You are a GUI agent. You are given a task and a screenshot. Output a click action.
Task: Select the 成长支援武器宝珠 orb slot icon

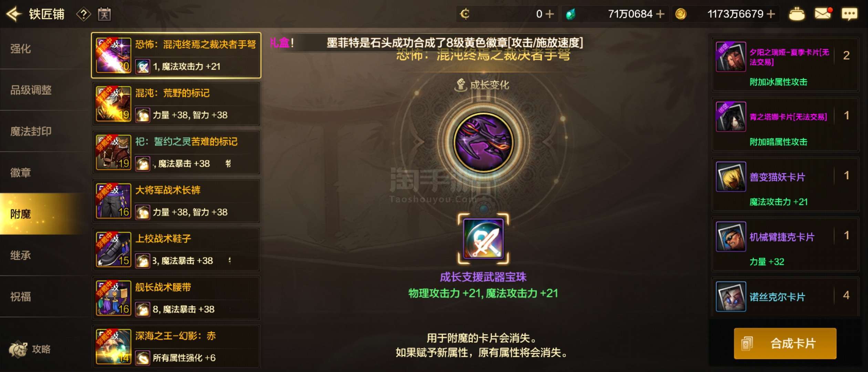tap(483, 239)
